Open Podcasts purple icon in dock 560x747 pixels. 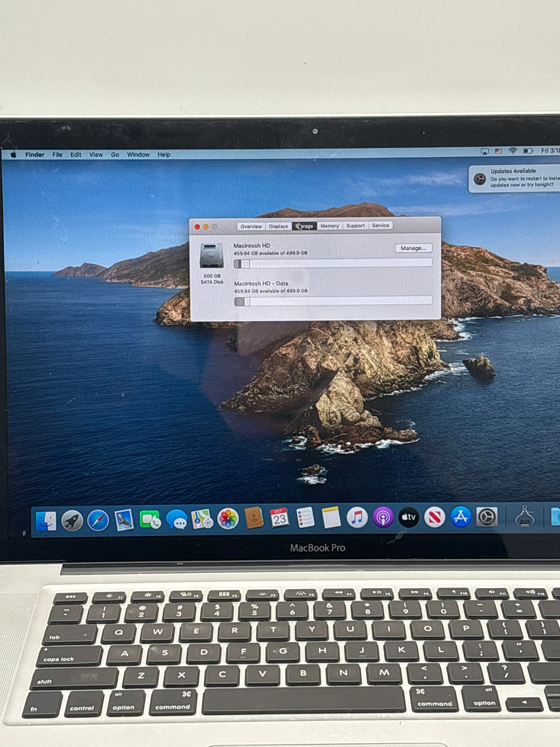click(383, 517)
